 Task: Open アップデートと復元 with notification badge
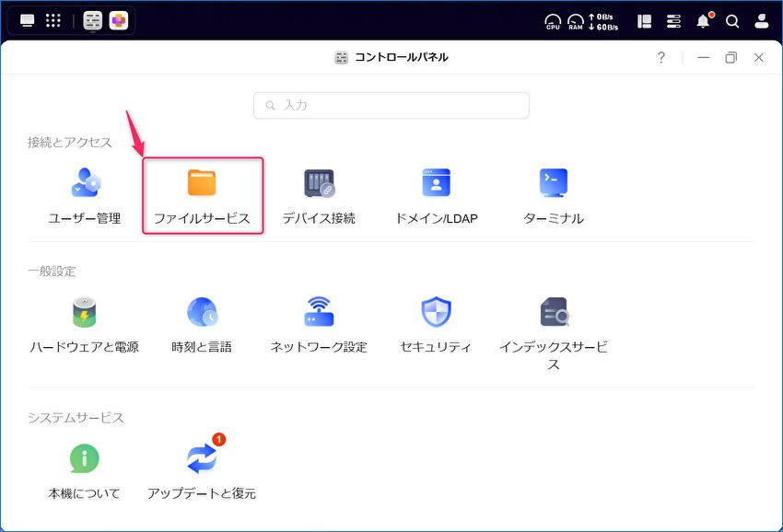202,469
